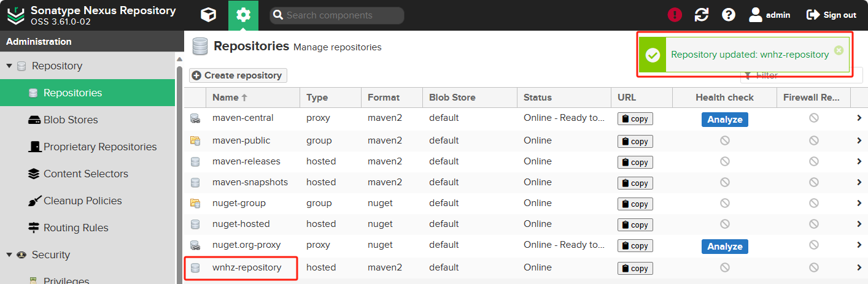Viewport: 868px width, 284px height.
Task: Copy URL for maven-public
Action: click(x=635, y=141)
